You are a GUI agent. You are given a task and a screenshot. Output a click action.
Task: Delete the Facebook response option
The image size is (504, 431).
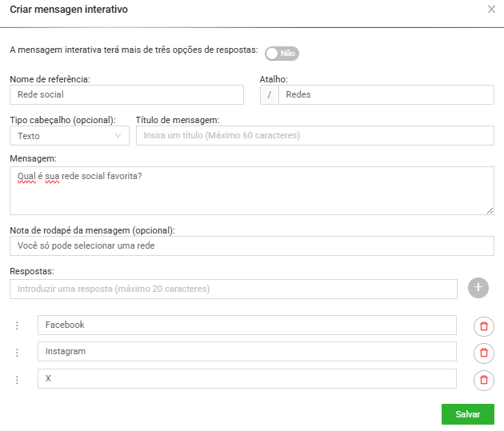click(x=484, y=326)
